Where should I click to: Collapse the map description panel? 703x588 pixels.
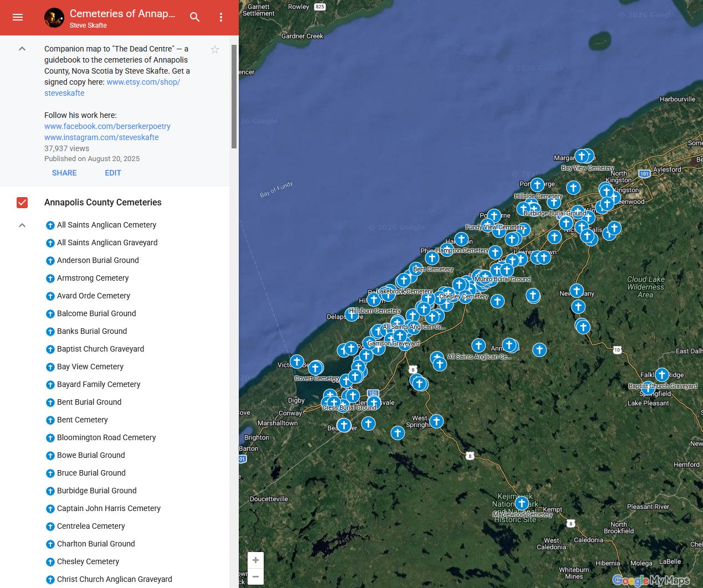coord(22,49)
